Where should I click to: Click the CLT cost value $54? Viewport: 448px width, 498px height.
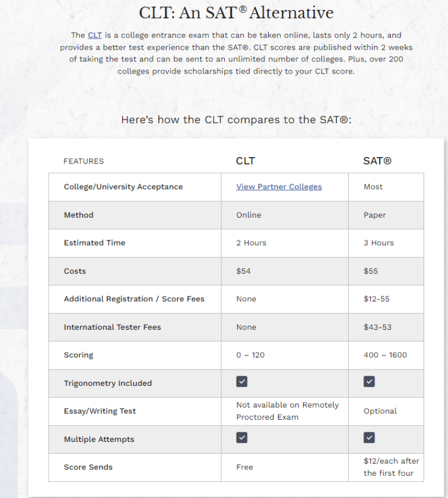[243, 271]
